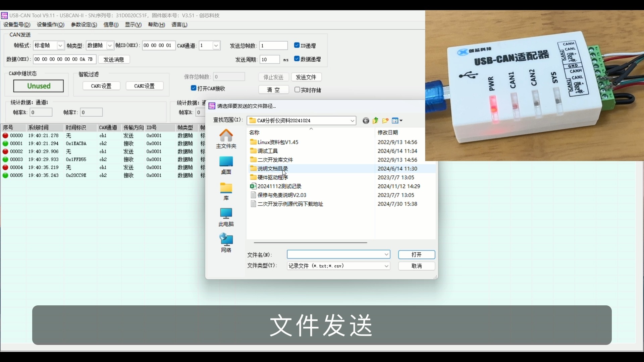Image resolution: width=644 pixels, height=362 pixels.
Task: Select the 网络 sidebar icon
Action: pos(225,242)
